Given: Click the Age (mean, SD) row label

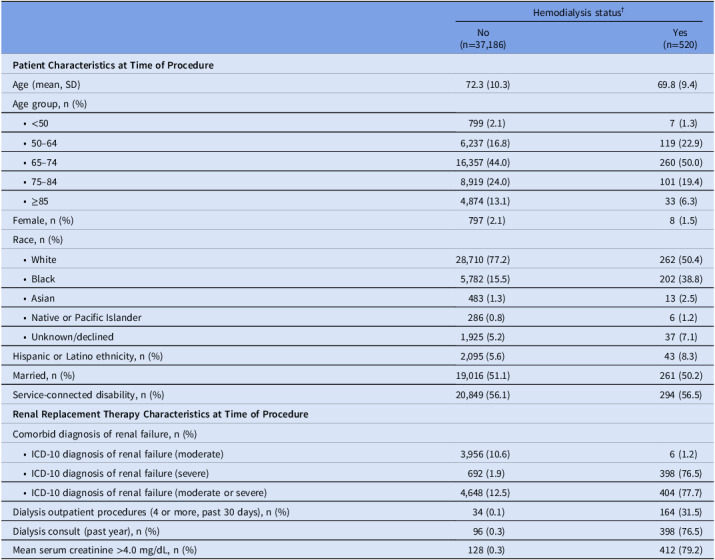Looking at the screenshot, I should point(46,85).
